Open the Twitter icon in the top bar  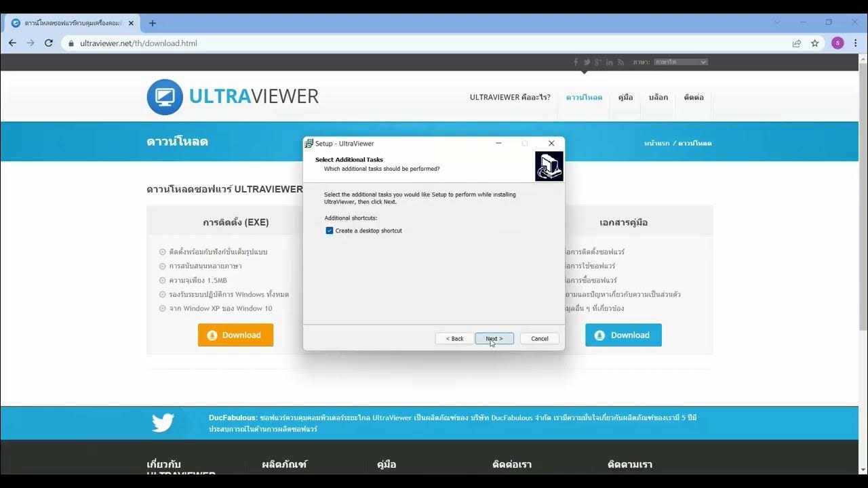tap(587, 62)
